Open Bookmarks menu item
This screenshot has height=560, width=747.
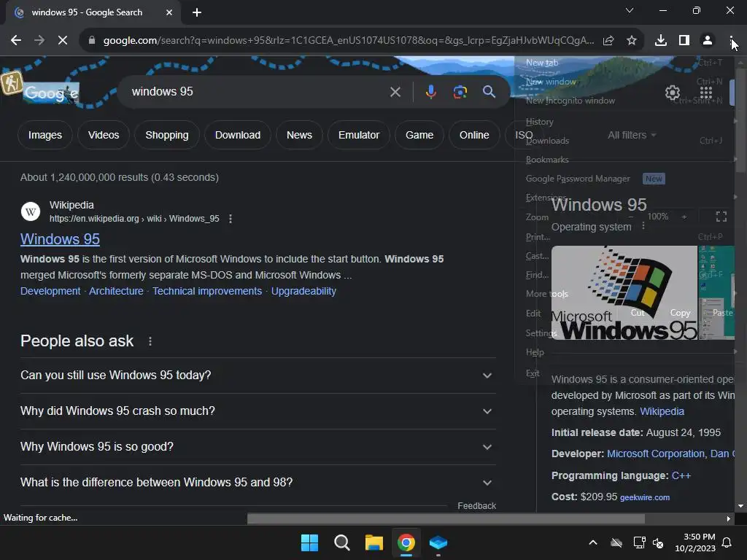click(624, 160)
